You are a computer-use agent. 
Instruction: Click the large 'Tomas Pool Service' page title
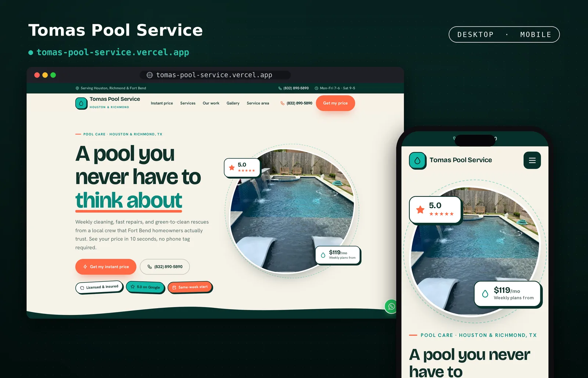point(115,30)
